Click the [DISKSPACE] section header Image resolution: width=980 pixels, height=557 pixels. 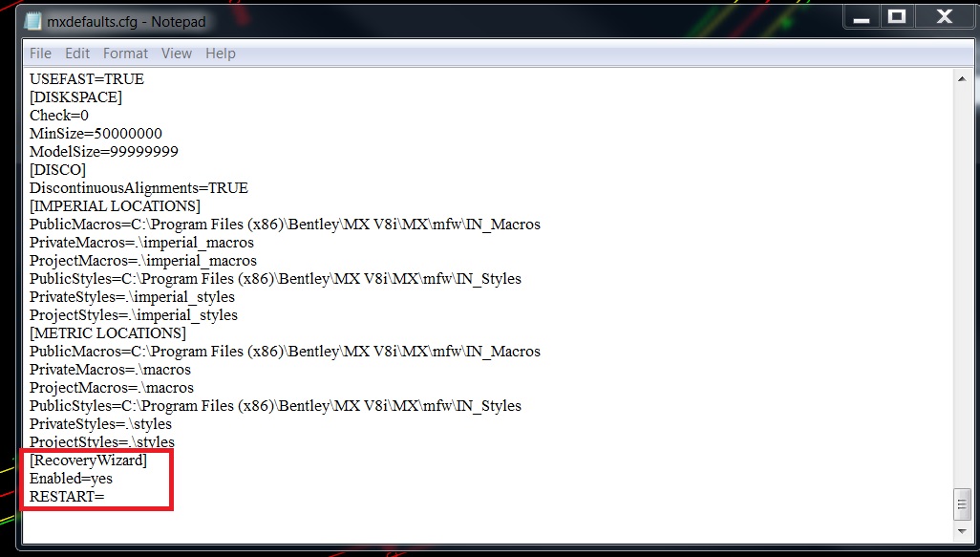click(75, 97)
